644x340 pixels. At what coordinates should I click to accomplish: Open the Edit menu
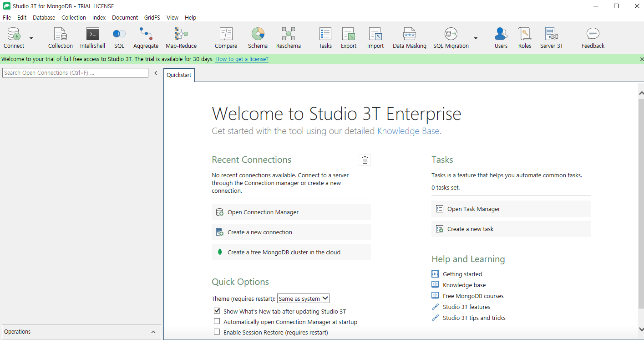22,17
